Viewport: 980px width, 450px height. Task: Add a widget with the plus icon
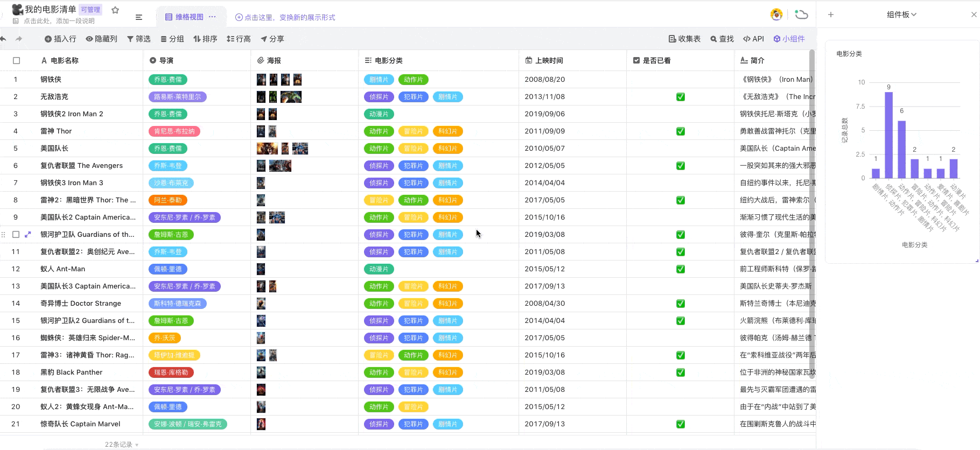coord(831,15)
